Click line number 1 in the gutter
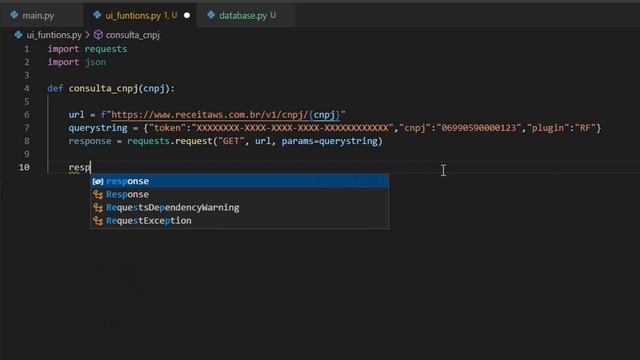This screenshot has width=640, height=360. 27,49
